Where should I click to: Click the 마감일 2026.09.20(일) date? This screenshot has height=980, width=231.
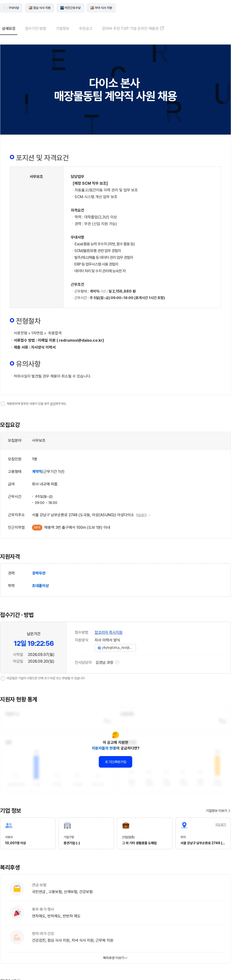pos(41,661)
